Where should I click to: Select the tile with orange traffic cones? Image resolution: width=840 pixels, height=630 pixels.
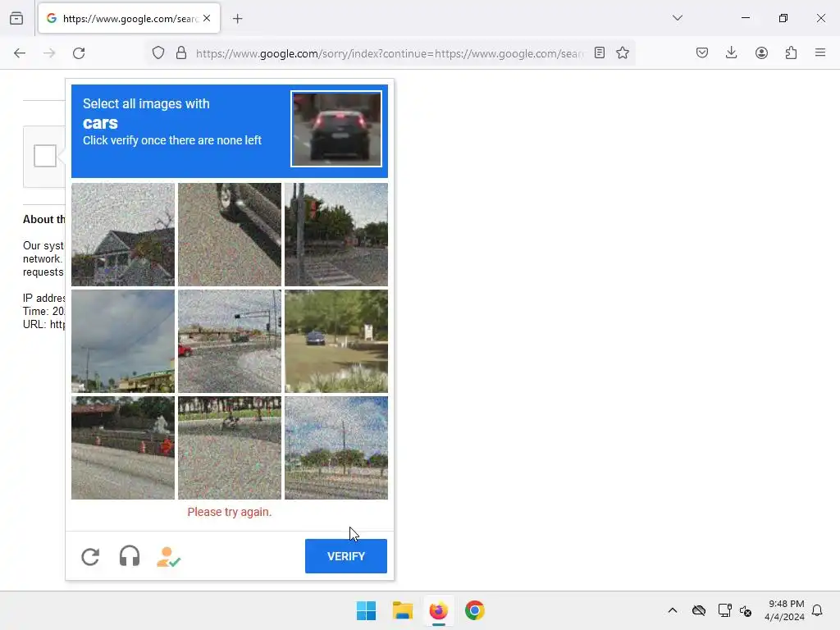123,448
